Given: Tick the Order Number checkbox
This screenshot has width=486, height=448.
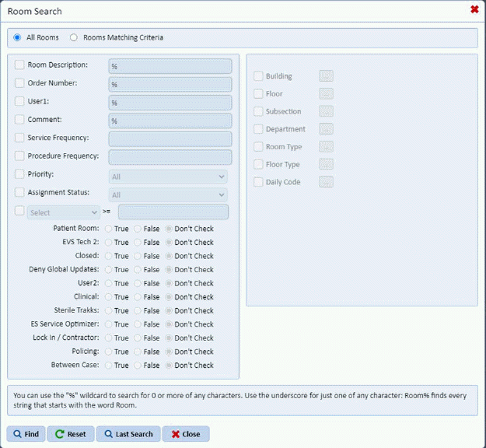Looking at the screenshot, I should pos(19,83).
